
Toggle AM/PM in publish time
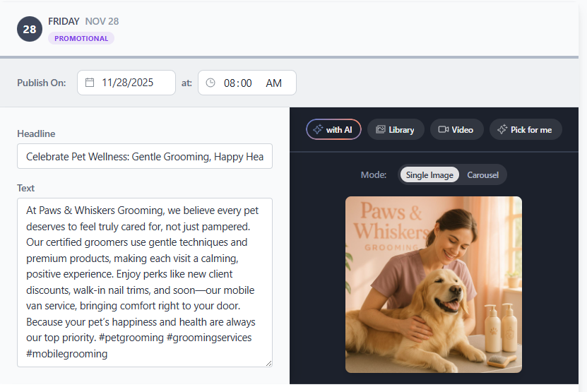pyautogui.click(x=273, y=83)
